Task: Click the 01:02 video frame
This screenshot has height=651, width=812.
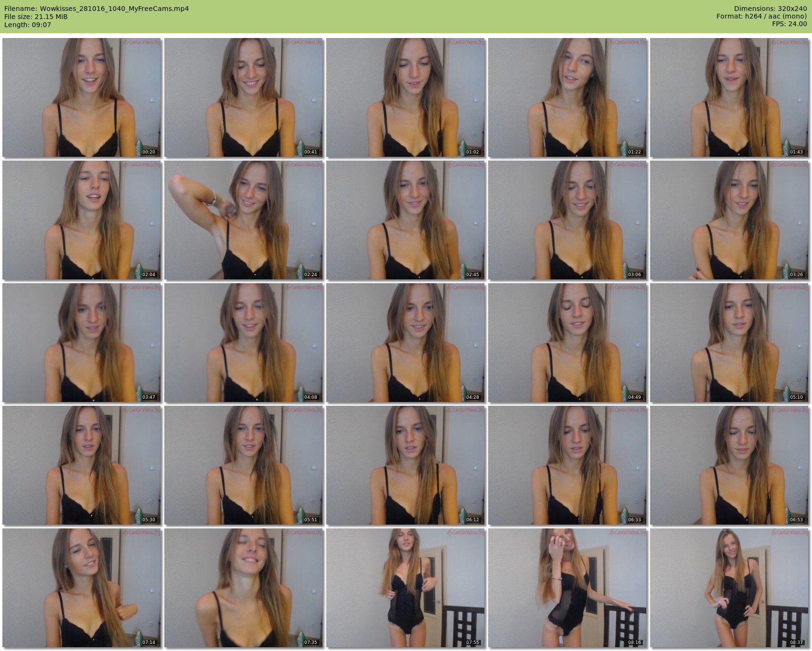Action: point(406,97)
